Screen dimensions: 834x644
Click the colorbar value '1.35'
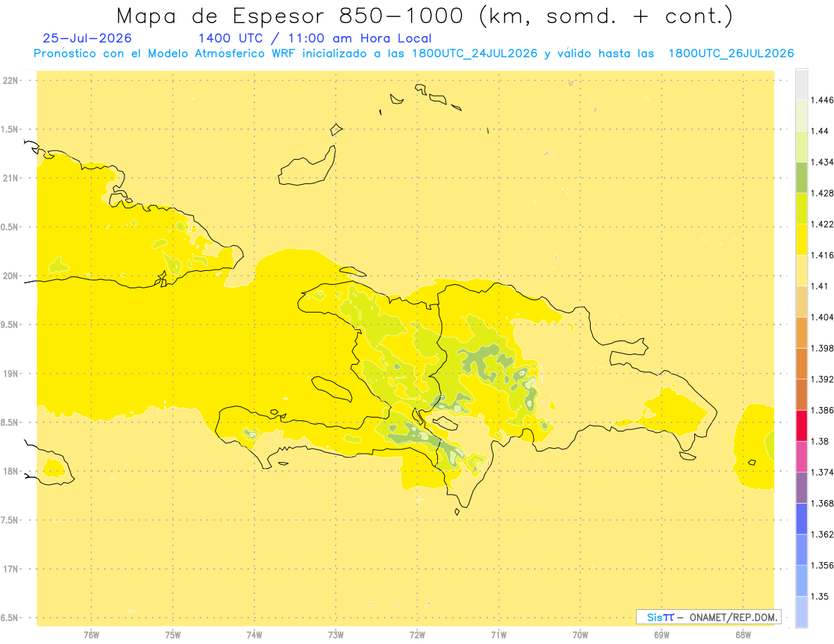tap(820, 596)
